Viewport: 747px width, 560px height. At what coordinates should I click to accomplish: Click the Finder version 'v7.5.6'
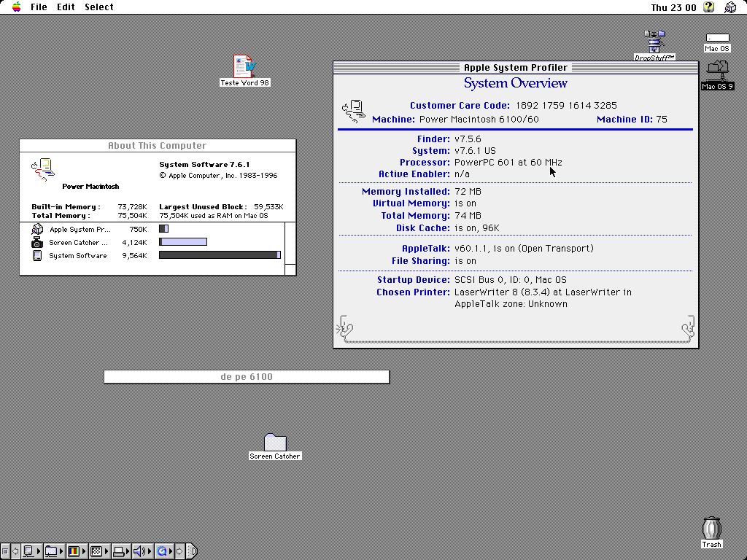pyautogui.click(x=468, y=139)
